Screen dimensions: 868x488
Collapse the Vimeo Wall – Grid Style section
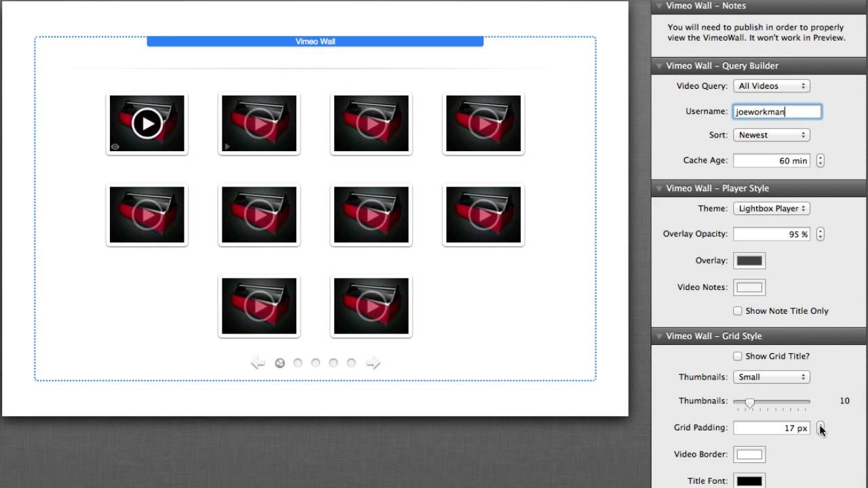(x=658, y=336)
